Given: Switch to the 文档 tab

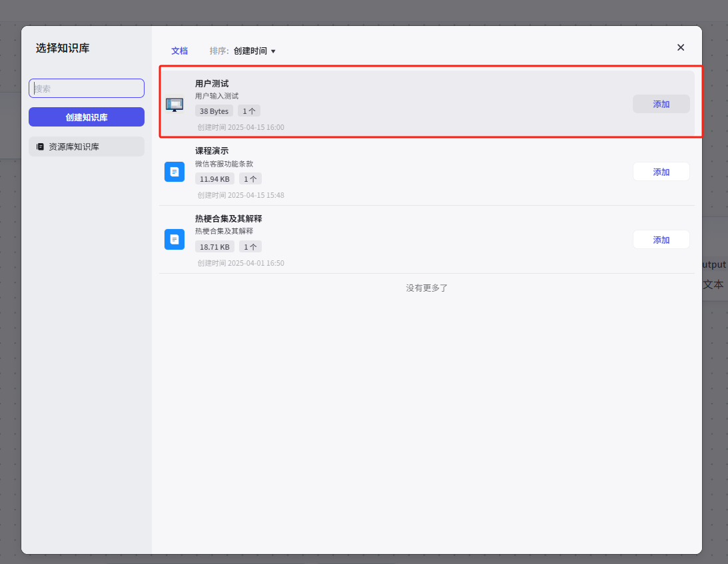Looking at the screenshot, I should [x=179, y=51].
